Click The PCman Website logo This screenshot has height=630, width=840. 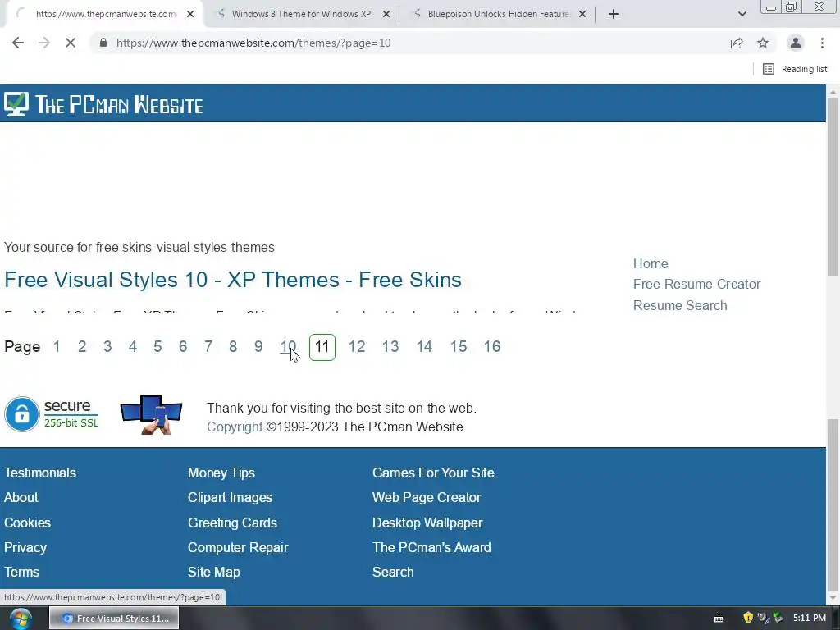[103, 104]
